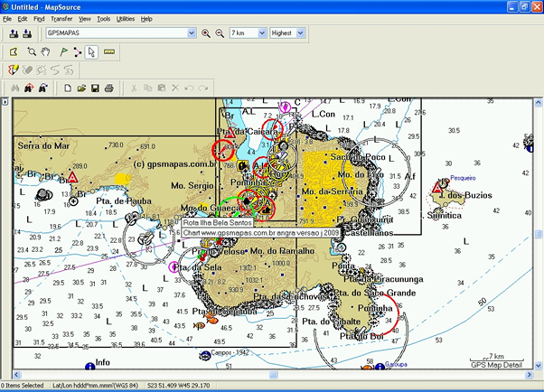The image size is (544, 392).
Task: Activate the Measure distance ruler tool
Action: (109, 51)
